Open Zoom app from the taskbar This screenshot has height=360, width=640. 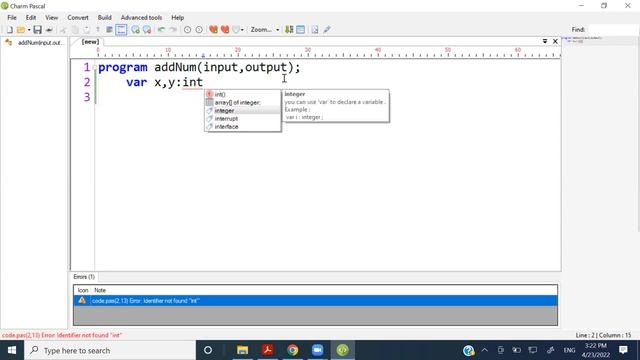click(317, 350)
